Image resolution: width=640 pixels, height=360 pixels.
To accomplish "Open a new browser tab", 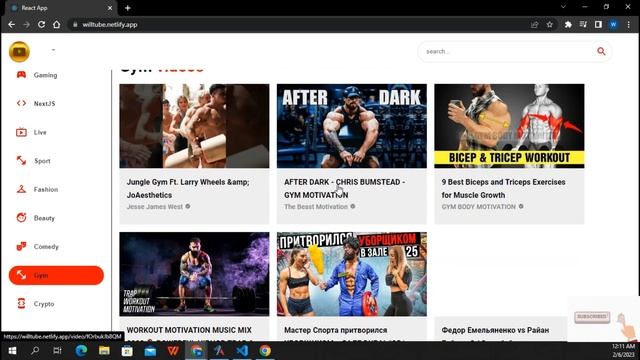I will 128,8.
